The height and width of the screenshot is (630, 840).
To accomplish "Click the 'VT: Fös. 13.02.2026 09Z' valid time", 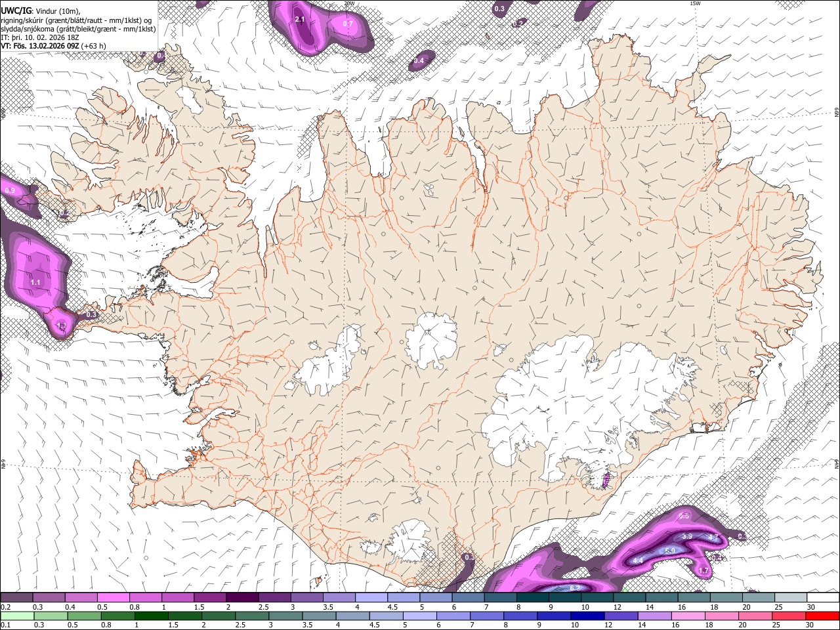I will click(40, 46).
